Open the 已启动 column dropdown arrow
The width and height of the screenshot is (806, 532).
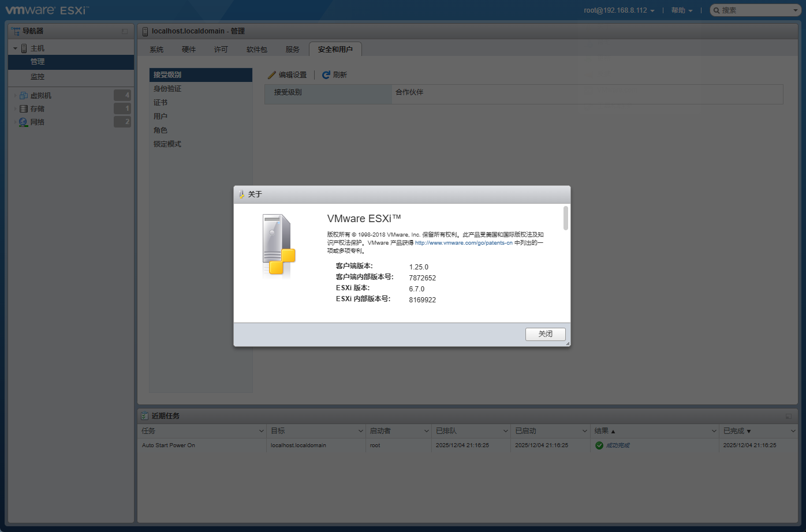pyautogui.click(x=584, y=431)
